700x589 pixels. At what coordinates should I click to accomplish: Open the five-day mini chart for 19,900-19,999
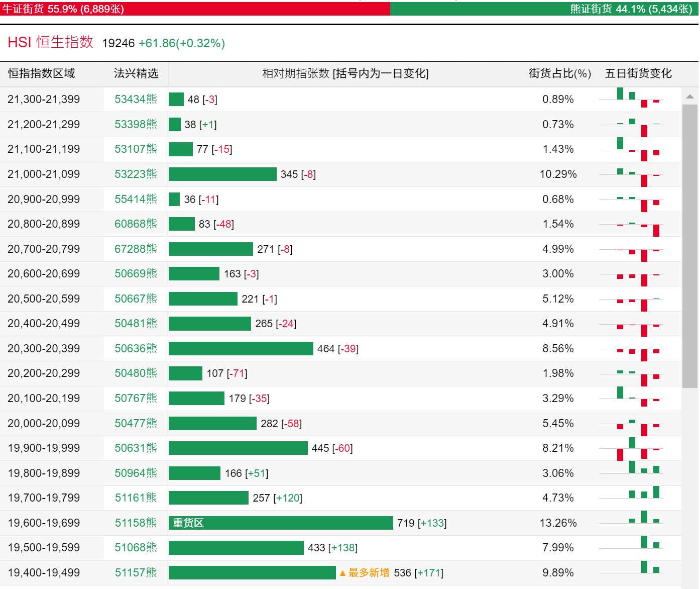coord(631,448)
